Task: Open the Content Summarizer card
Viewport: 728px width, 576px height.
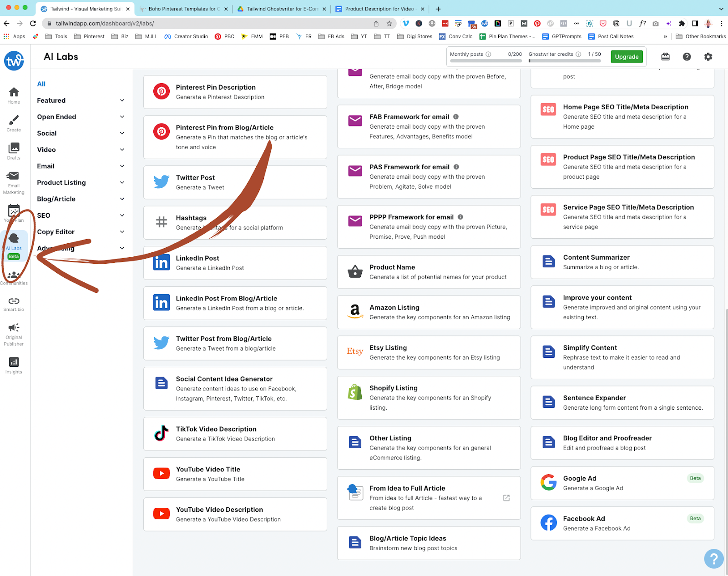Action: [622, 262]
